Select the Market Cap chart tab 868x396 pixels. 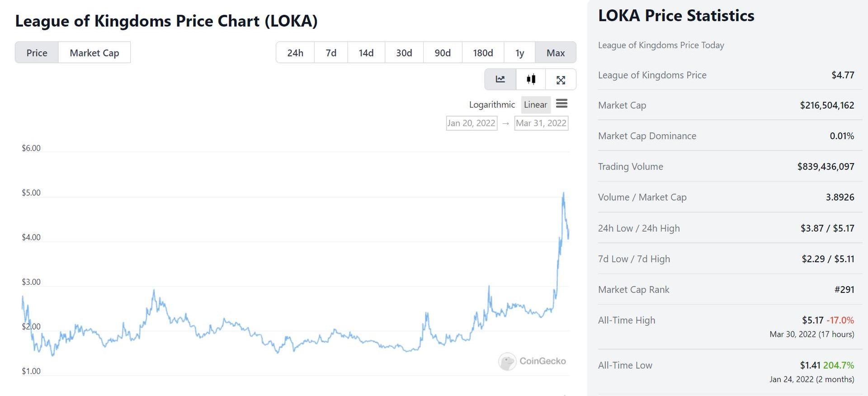click(x=94, y=53)
